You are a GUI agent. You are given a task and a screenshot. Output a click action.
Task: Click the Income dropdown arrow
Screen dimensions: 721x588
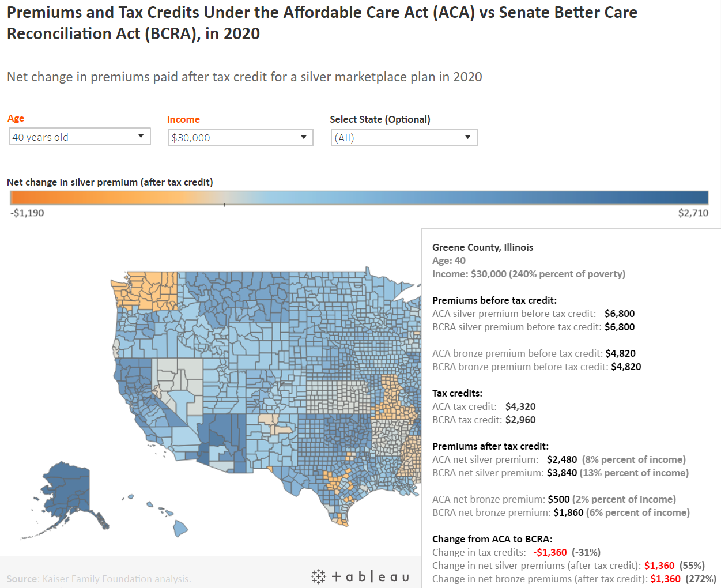[x=303, y=137]
